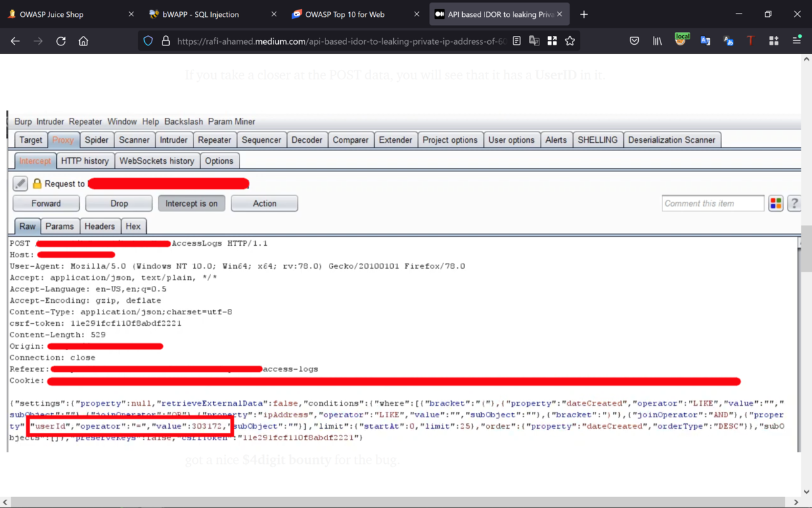Open the Extender tab
Viewport: 812px width, 508px height.
[395, 140]
